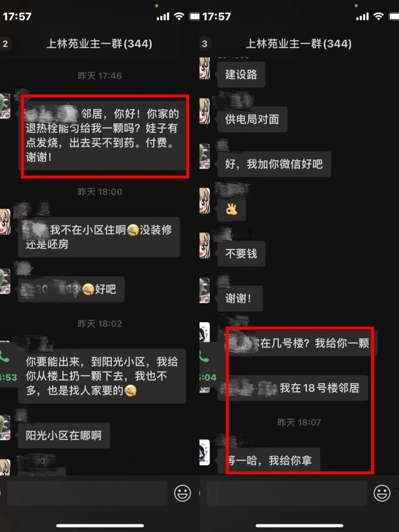Tap back badge showing 2 unread

click(x=5, y=44)
